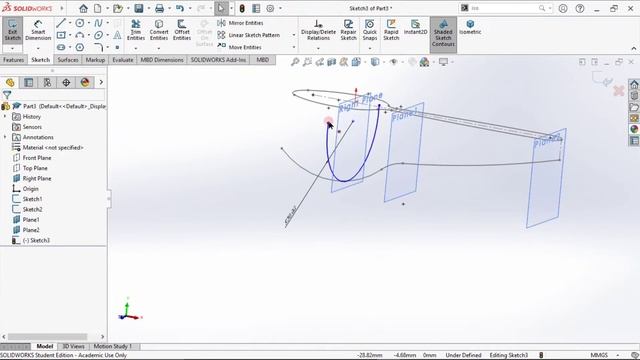Select the Sketch Fillet tool

click(x=98, y=47)
